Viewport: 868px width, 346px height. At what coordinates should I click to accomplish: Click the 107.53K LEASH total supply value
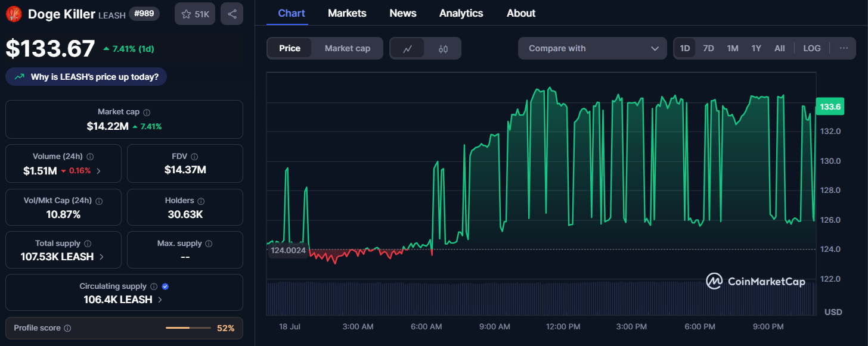[57, 257]
